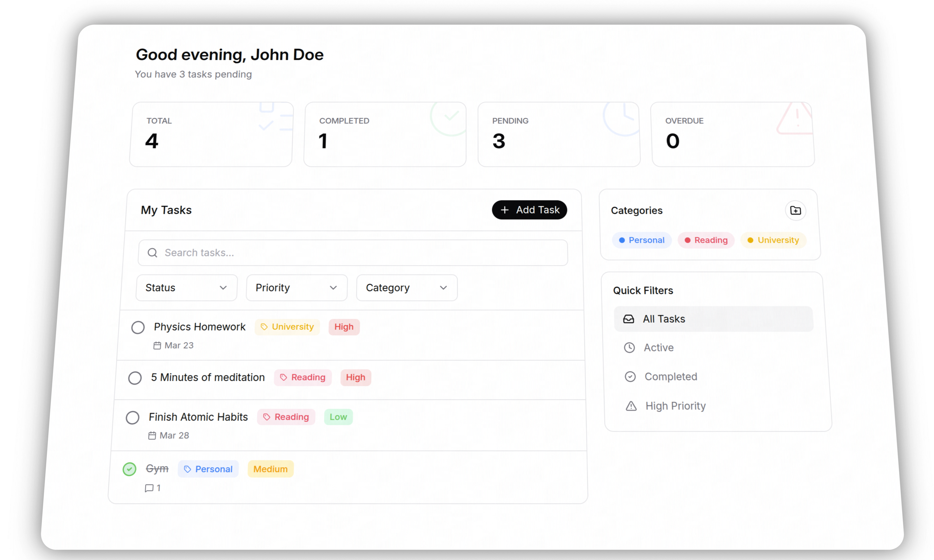The width and height of the screenshot is (934, 560).
Task: Click the yellow dot in University chip
Action: point(750,240)
